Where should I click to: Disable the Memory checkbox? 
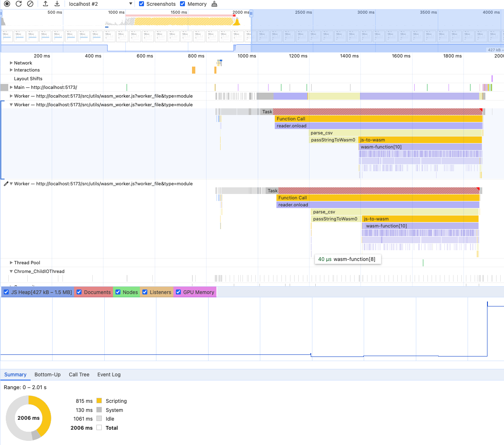182,4
